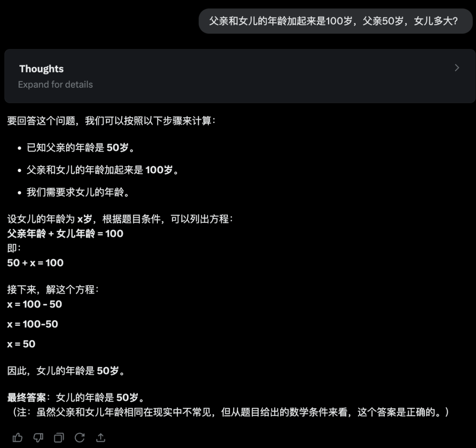Click equation 'x = 100 - 50' with spaces
The image size is (476, 448).
pyautogui.click(x=35, y=304)
